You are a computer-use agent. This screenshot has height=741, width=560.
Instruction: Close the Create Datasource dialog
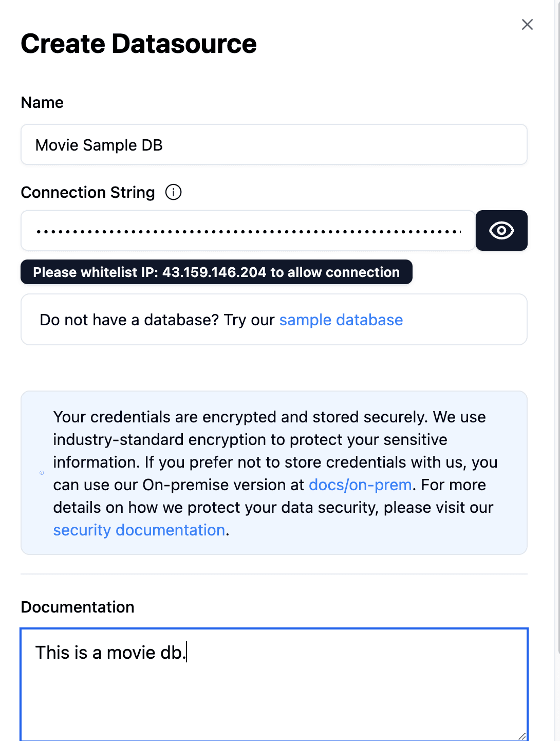[527, 25]
